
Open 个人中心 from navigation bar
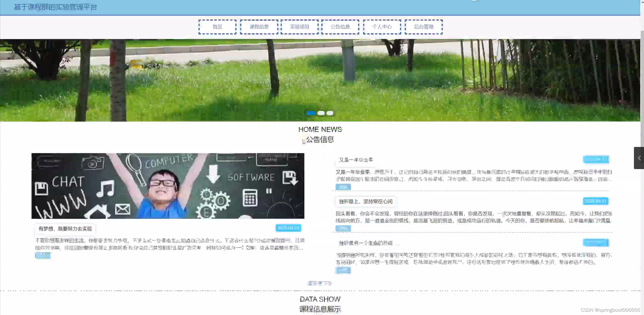pyautogui.click(x=382, y=27)
